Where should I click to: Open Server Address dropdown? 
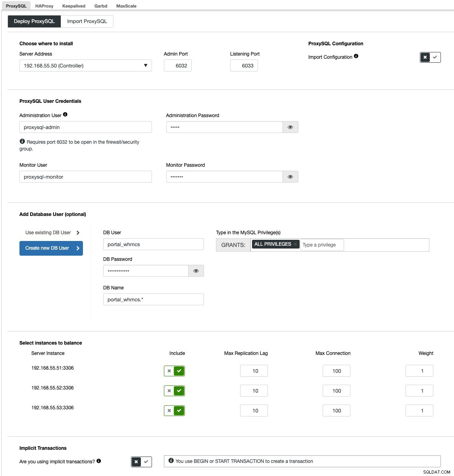[x=86, y=66]
